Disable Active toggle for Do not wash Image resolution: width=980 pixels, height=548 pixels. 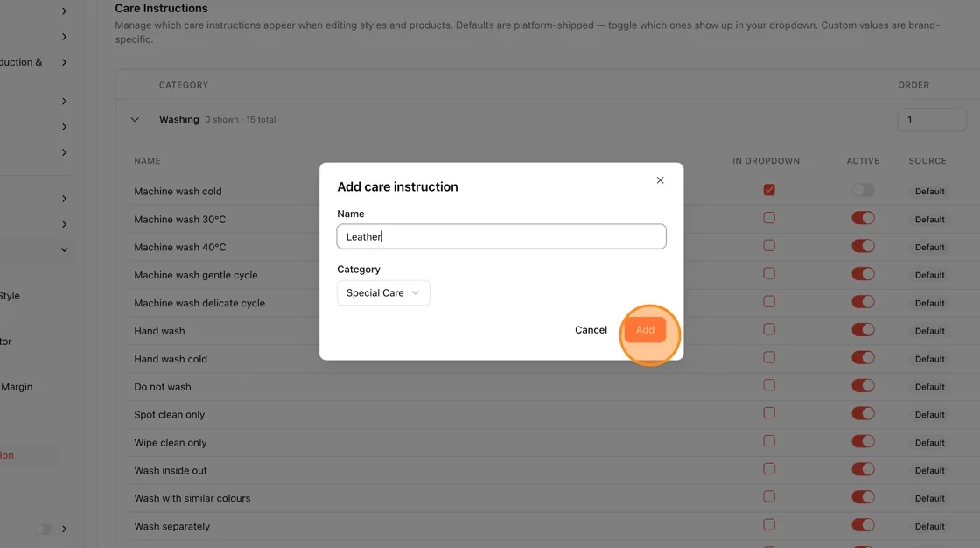tap(863, 385)
